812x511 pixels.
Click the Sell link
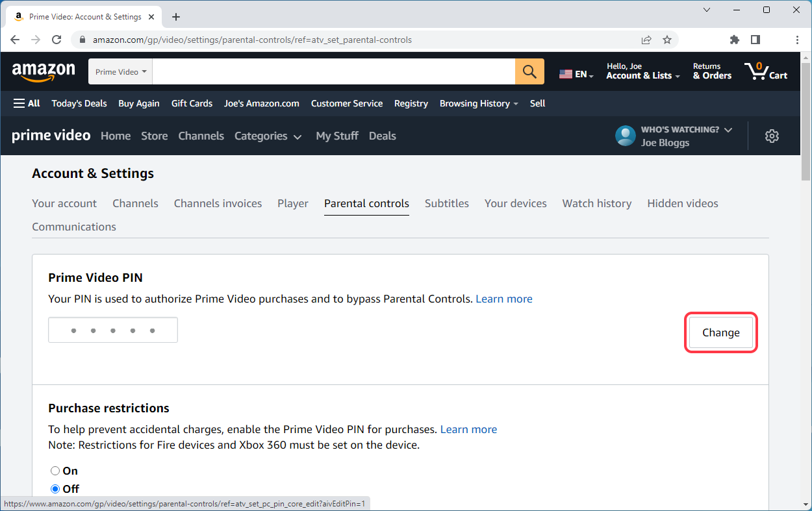(x=537, y=103)
